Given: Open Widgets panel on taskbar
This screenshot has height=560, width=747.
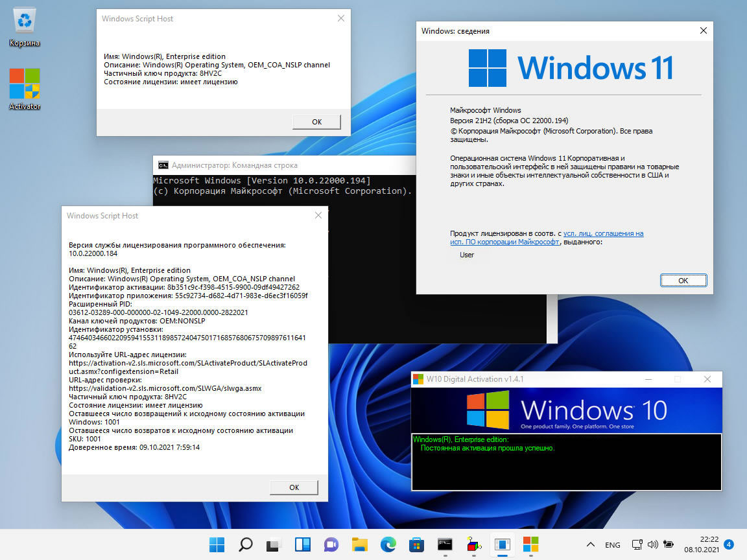Looking at the screenshot, I should 303,544.
